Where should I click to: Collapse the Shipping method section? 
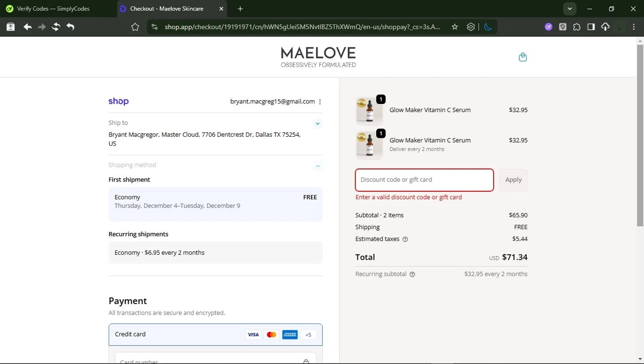click(318, 166)
